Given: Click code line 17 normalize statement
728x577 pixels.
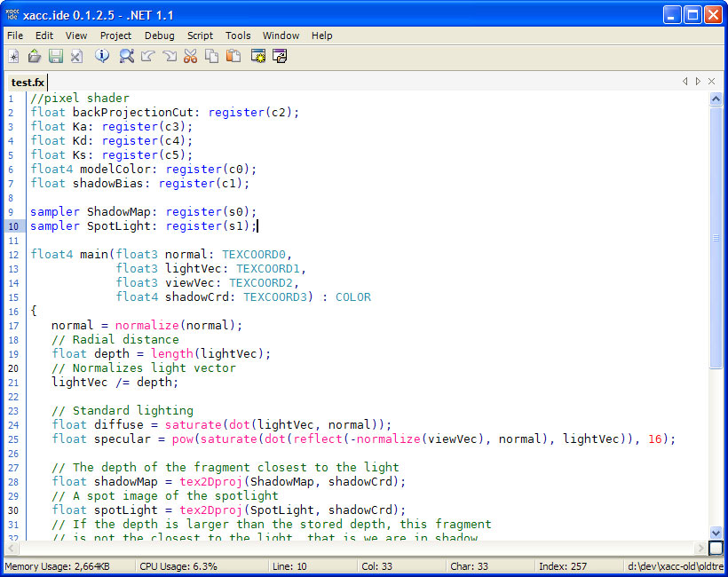Looking at the screenshot, I should point(146,326).
